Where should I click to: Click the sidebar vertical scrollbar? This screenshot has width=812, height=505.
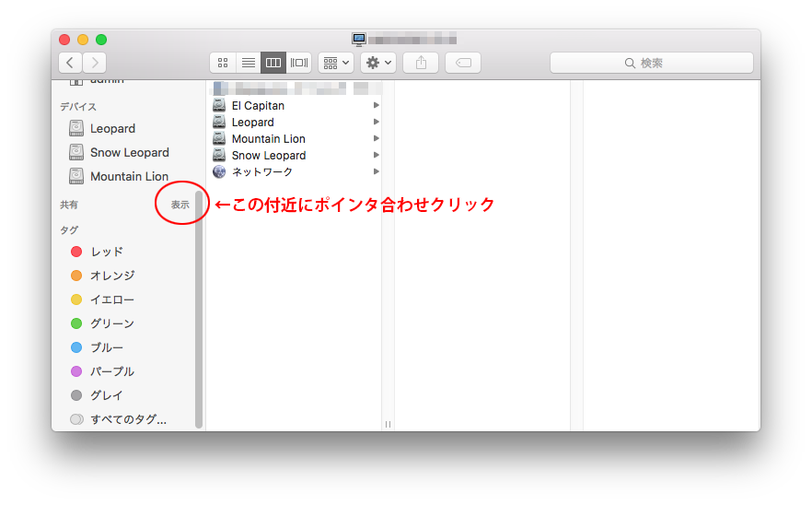[x=198, y=309]
